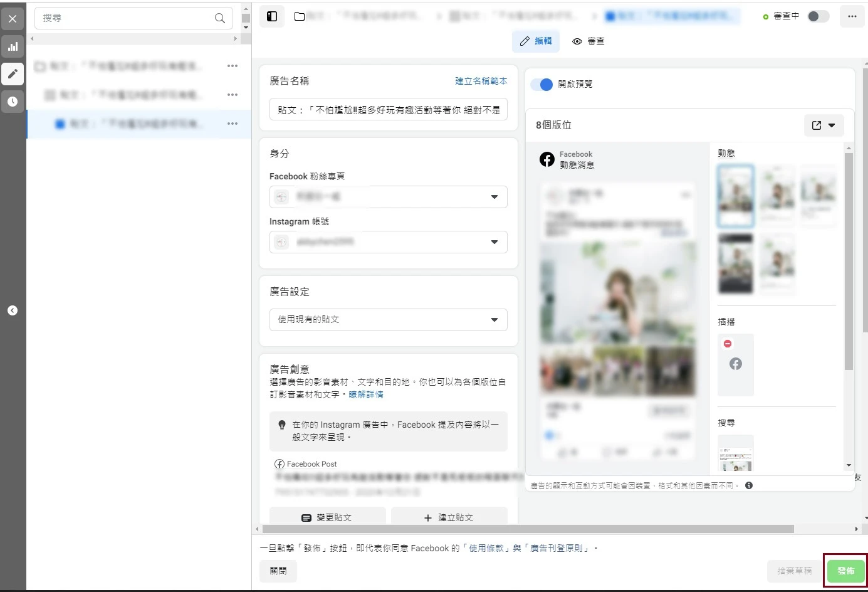Toggle the 審查中 ad status switch
The height and width of the screenshot is (592, 868).
pyautogui.click(x=817, y=16)
